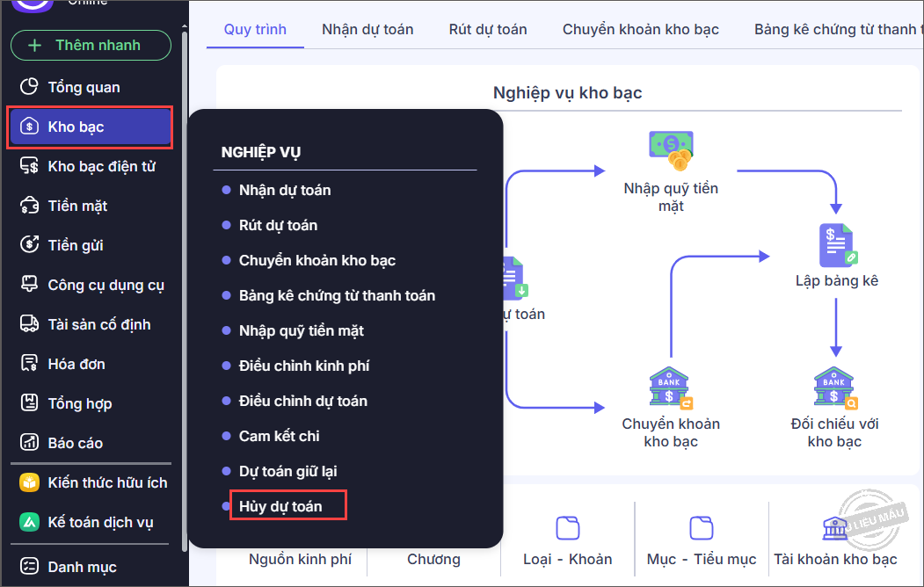Viewport: 924px width, 587px height.
Task: Open the Quy trình tab
Action: 255,30
